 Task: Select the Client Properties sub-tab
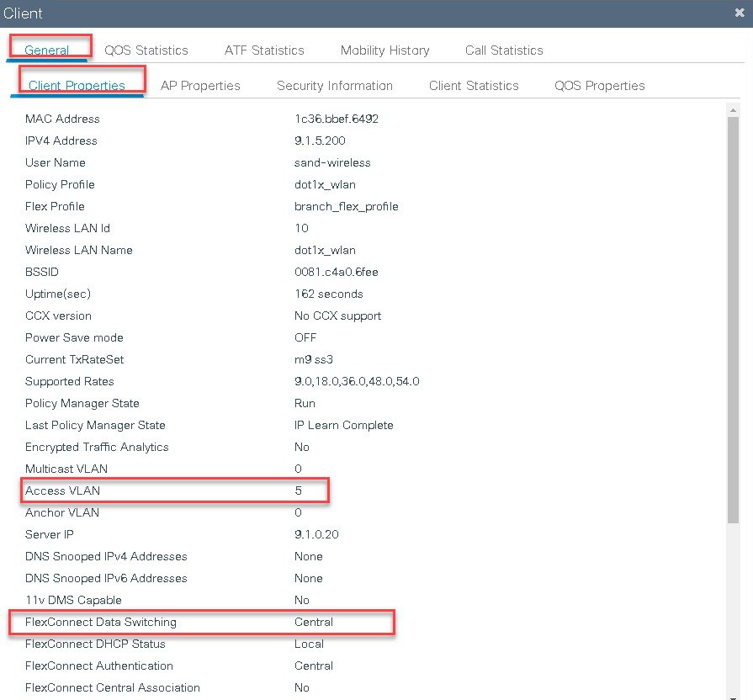click(x=77, y=86)
